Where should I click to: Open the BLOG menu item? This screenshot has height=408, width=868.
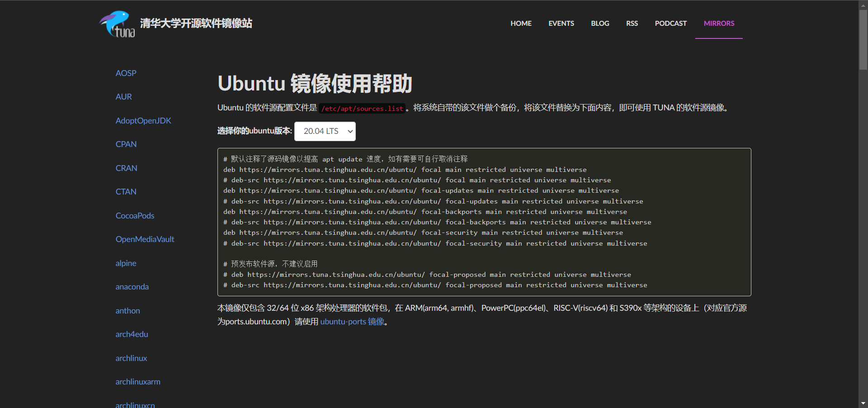(x=600, y=24)
